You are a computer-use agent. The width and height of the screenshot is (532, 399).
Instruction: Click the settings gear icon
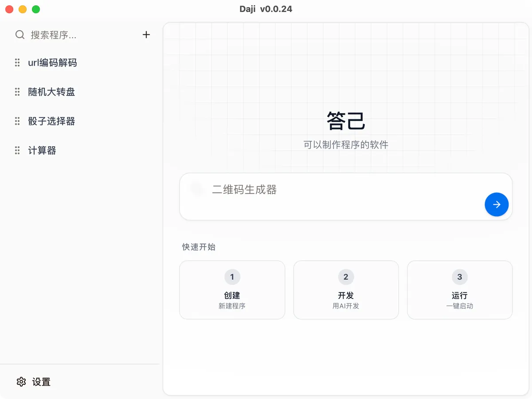[21, 382]
